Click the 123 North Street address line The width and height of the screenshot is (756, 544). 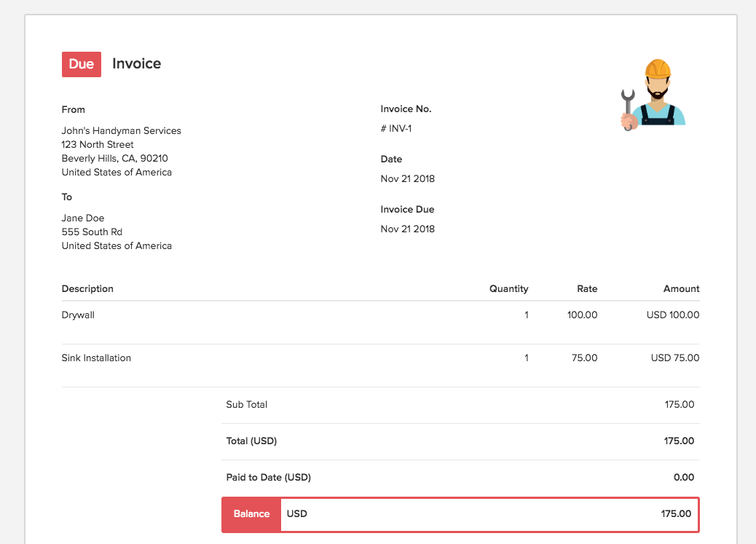point(98,145)
